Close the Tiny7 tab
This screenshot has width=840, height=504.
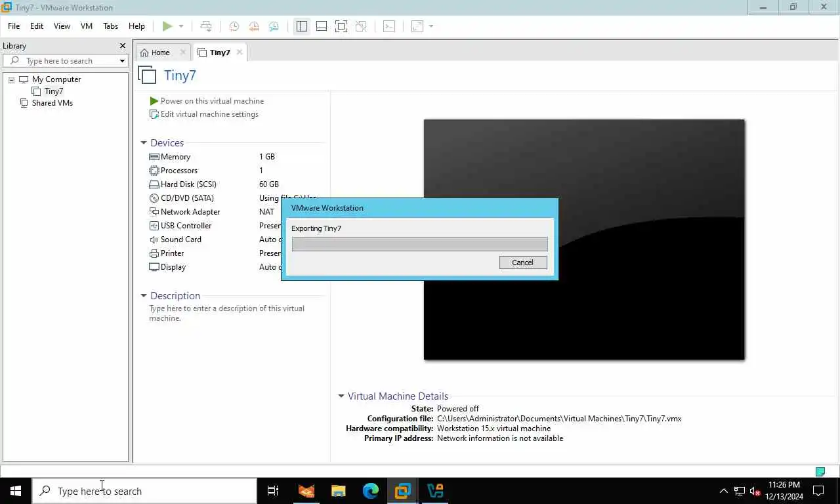click(x=240, y=52)
